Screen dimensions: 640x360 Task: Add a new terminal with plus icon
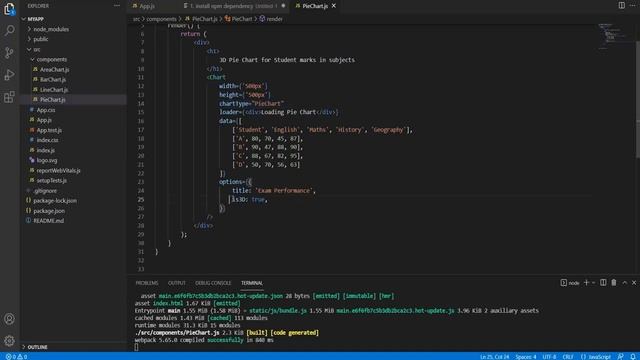(587, 282)
